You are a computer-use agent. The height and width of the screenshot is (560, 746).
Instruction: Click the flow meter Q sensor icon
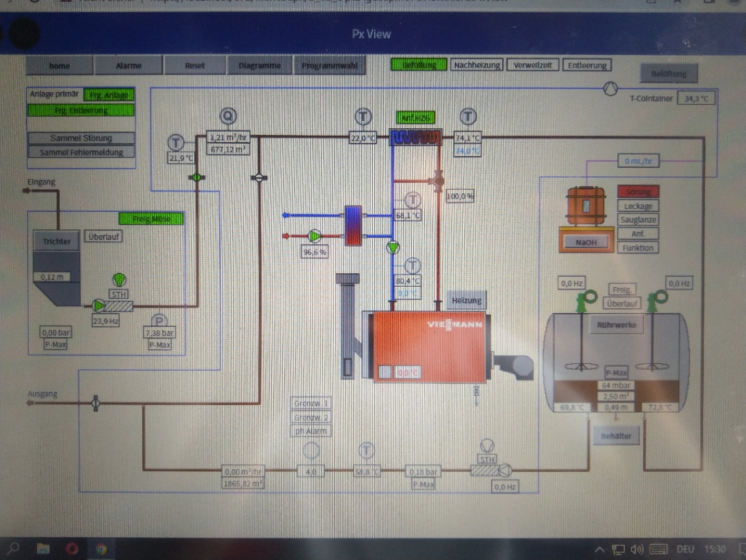pyautogui.click(x=228, y=116)
